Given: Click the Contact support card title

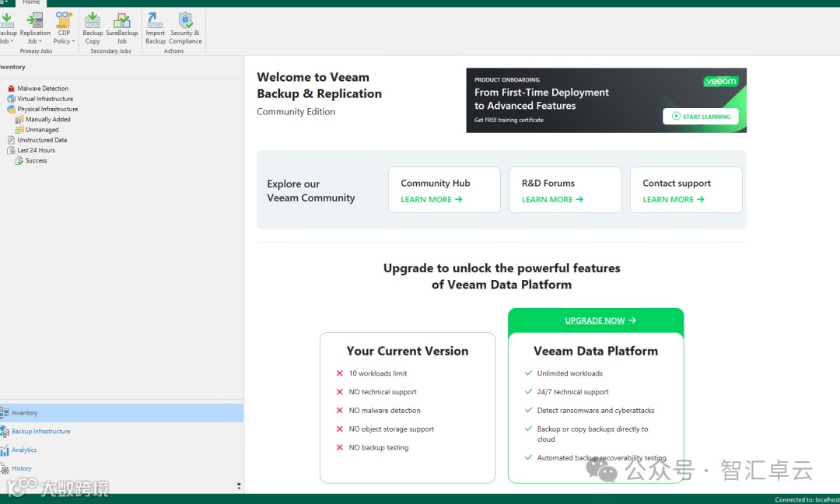Looking at the screenshot, I should coord(677,184).
